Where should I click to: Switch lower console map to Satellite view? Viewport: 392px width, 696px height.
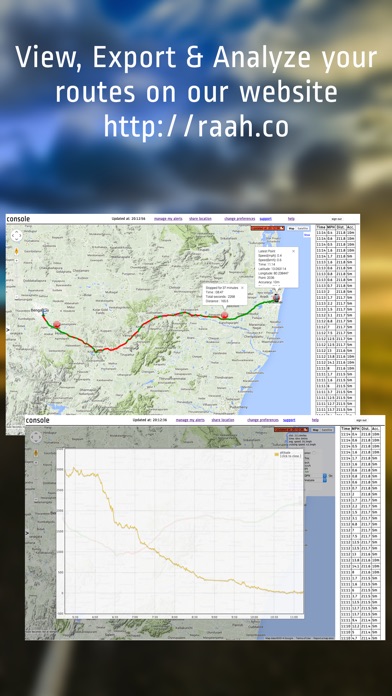pyautogui.click(x=327, y=430)
